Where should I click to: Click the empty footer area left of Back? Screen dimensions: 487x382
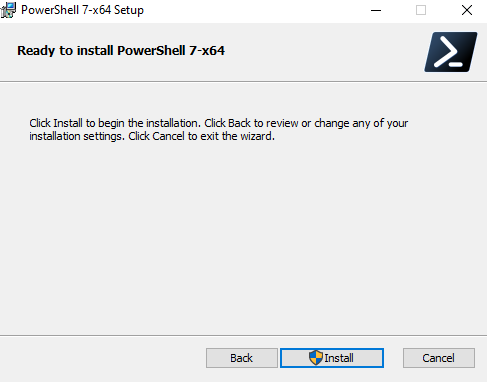(100, 358)
